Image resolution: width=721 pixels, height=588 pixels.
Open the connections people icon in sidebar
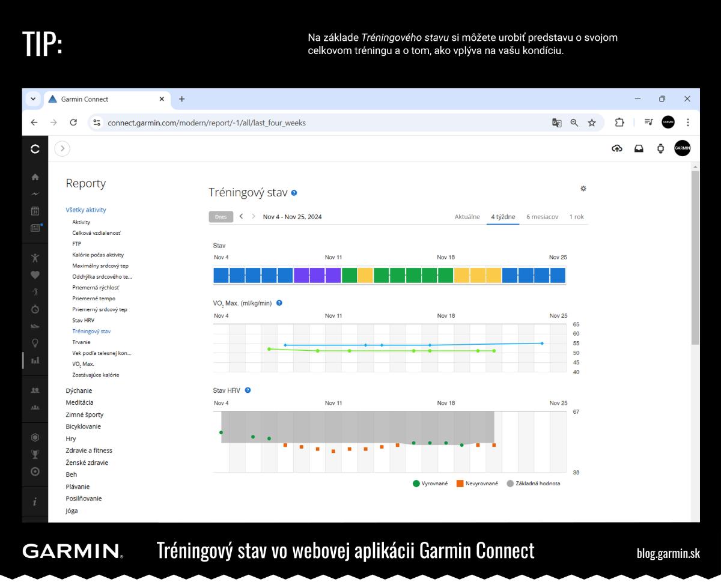(35, 390)
